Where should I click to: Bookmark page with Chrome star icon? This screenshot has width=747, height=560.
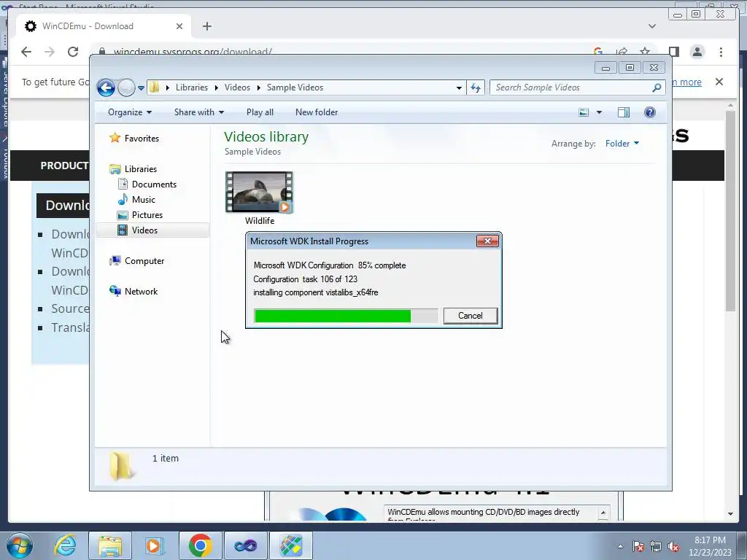coord(645,52)
